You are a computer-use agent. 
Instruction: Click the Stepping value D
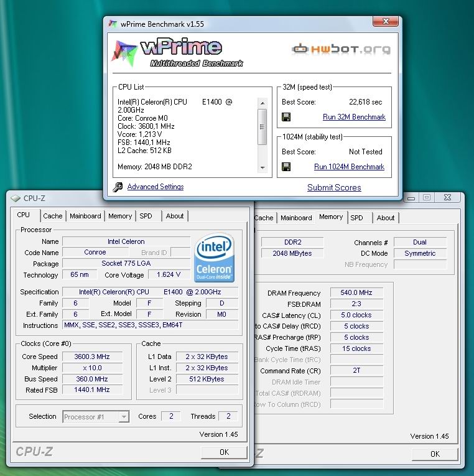tap(222, 303)
